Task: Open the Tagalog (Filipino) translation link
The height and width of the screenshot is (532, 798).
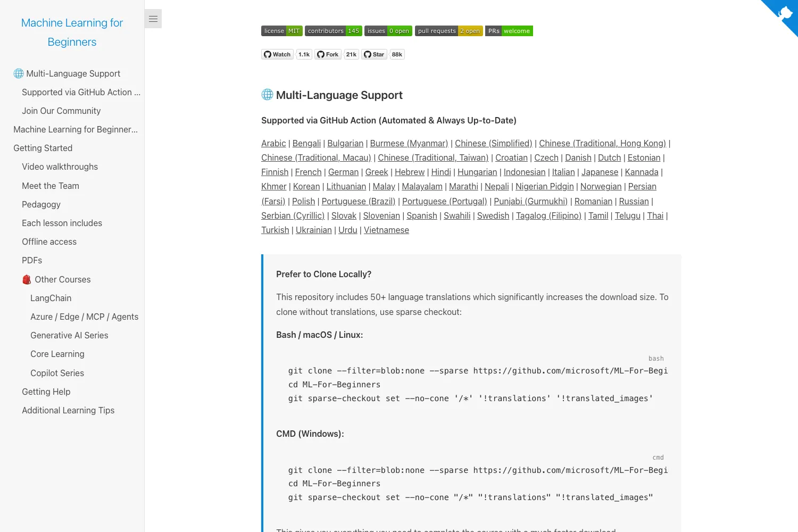Action: point(548,215)
